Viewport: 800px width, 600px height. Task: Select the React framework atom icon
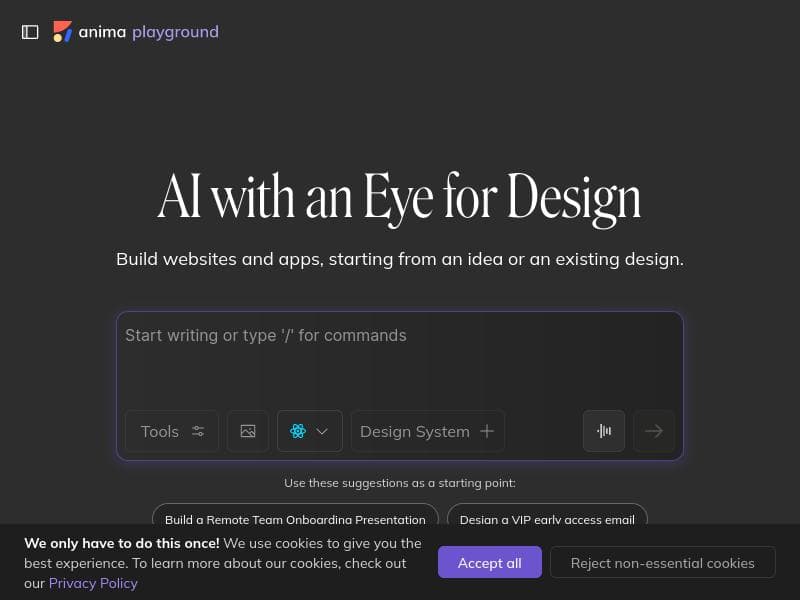(298, 431)
